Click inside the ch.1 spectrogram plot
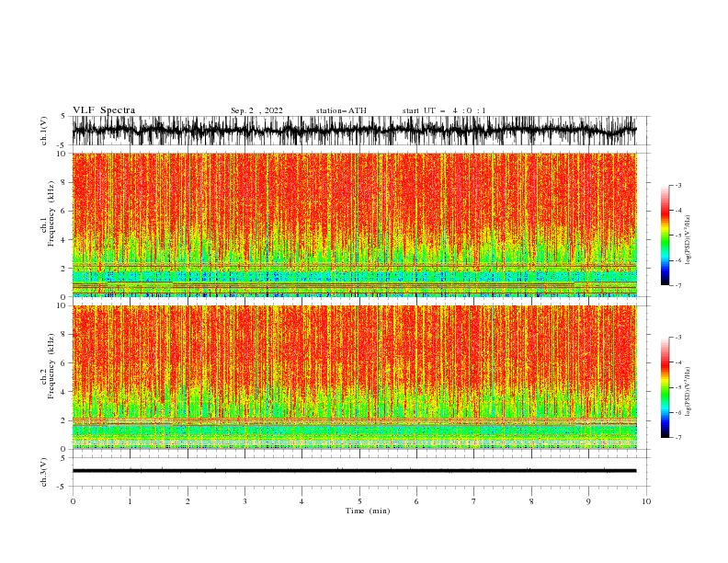 [x=354, y=224]
